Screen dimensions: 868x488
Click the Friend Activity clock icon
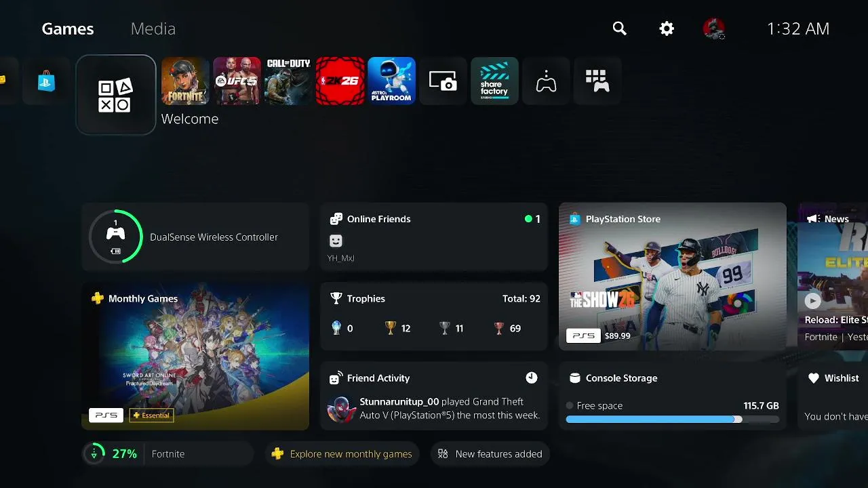pyautogui.click(x=532, y=378)
